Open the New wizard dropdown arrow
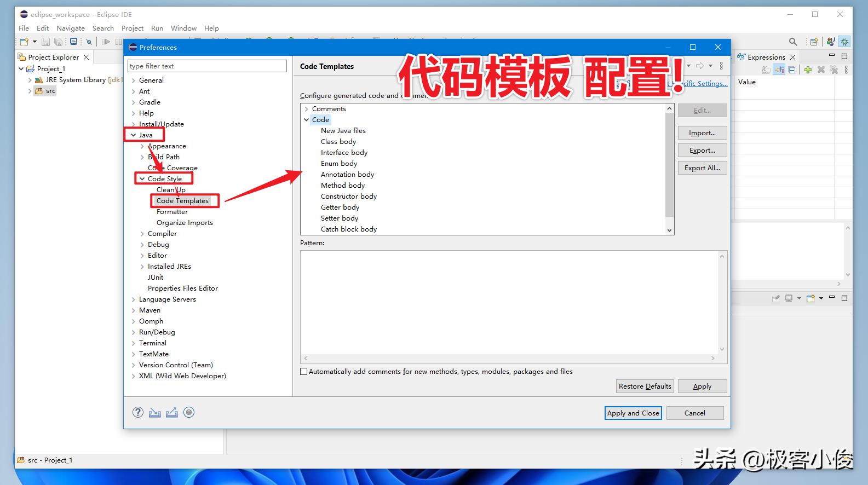The height and width of the screenshot is (485, 868). 35,42
